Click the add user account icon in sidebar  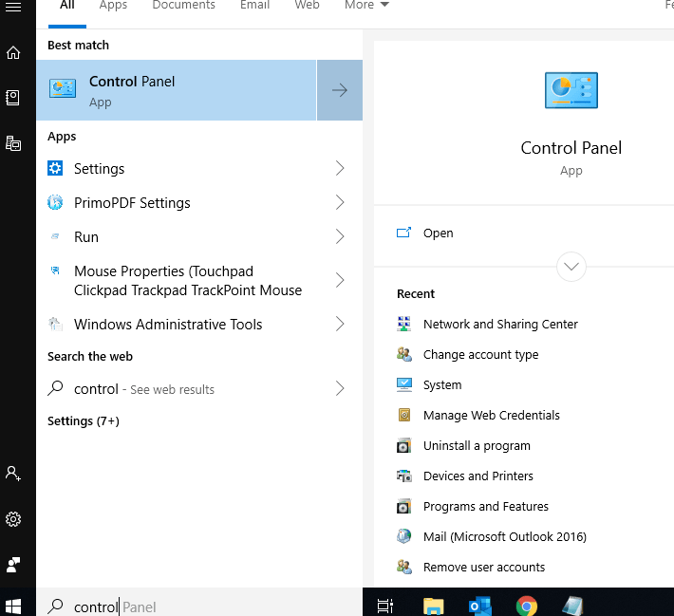pos(13,474)
